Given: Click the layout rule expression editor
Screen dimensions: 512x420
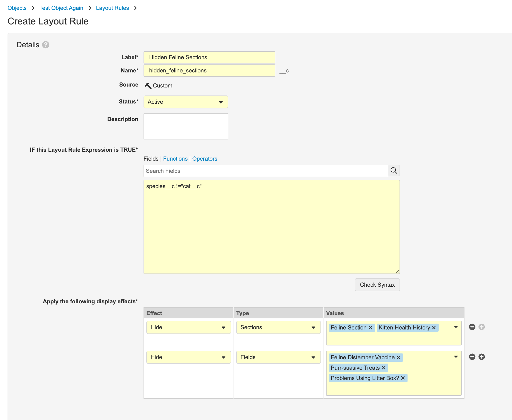Looking at the screenshot, I should pos(271,225).
